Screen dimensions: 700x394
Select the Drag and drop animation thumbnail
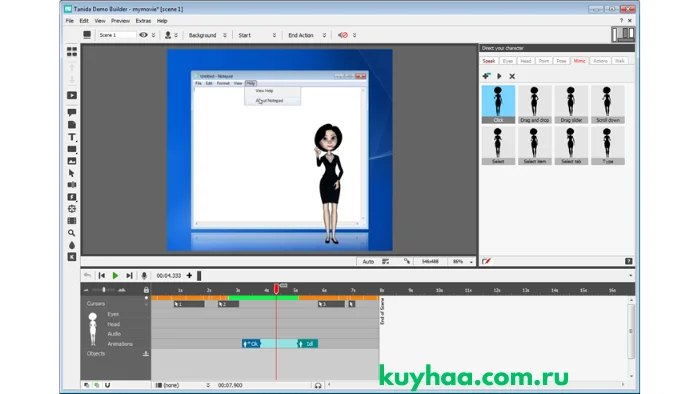[534, 104]
